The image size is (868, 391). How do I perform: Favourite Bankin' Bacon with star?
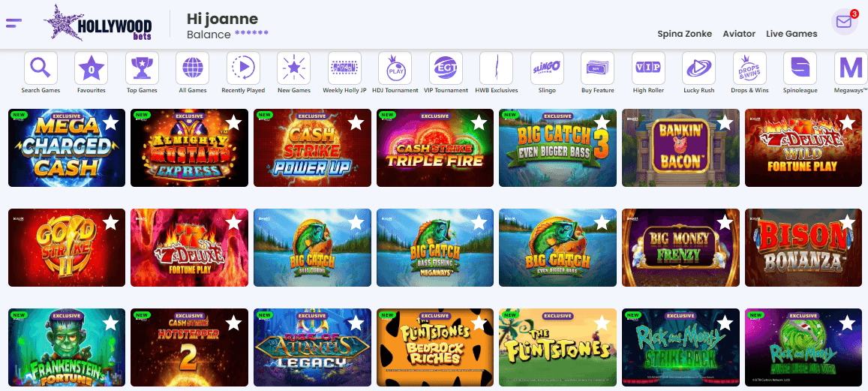click(725, 123)
